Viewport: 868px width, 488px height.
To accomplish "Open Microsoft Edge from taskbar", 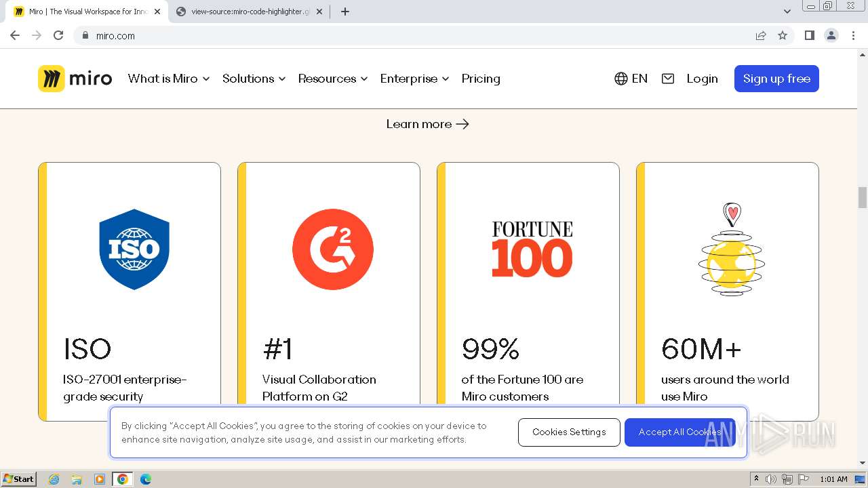I will [145, 479].
